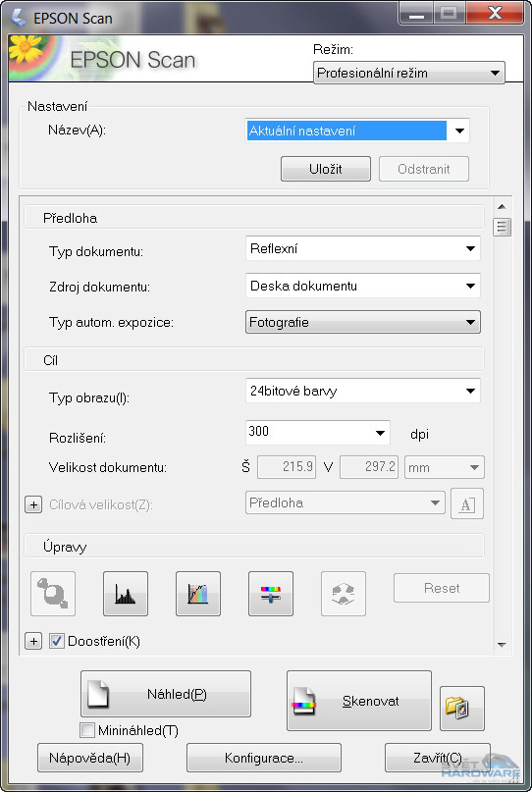Open the mm units dropdown
This screenshot has height=792, width=532.
445,467
